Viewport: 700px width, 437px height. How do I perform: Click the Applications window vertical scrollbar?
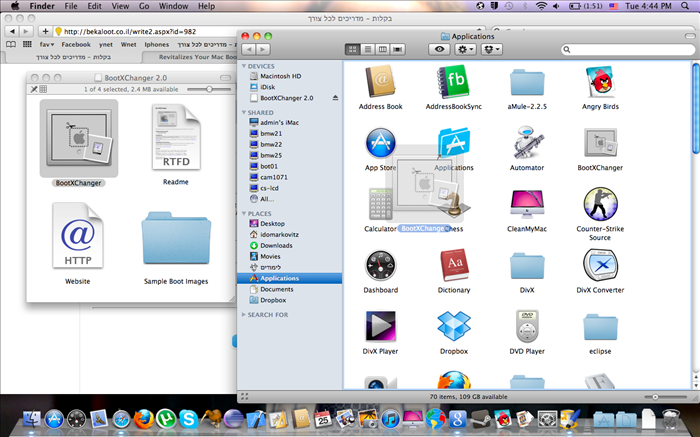[x=696, y=109]
